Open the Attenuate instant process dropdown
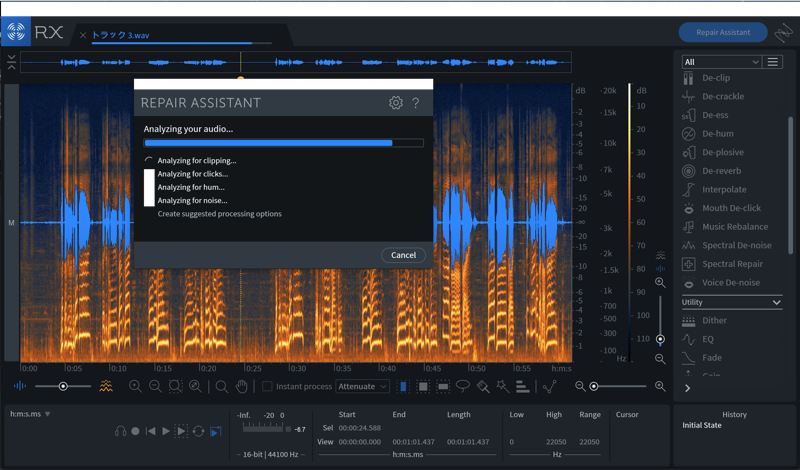 tap(362, 387)
